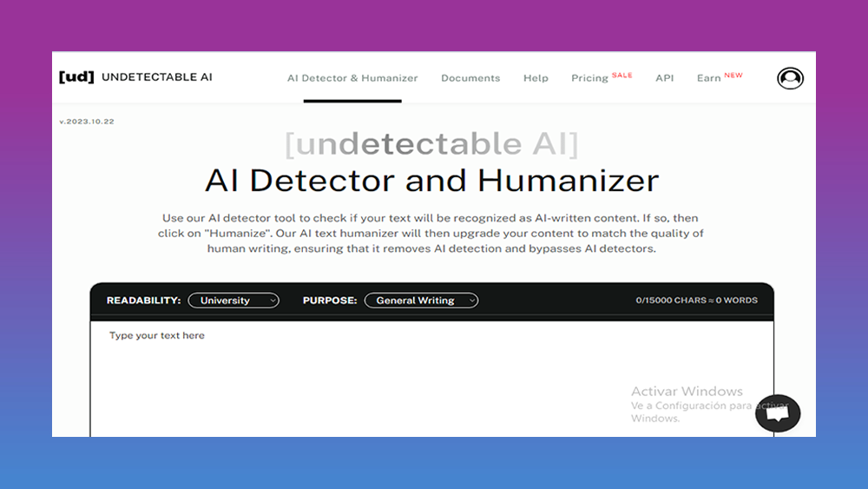Click the 0/15000 CHARS word counter
This screenshot has width=868, height=489.
tap(696, 301)
